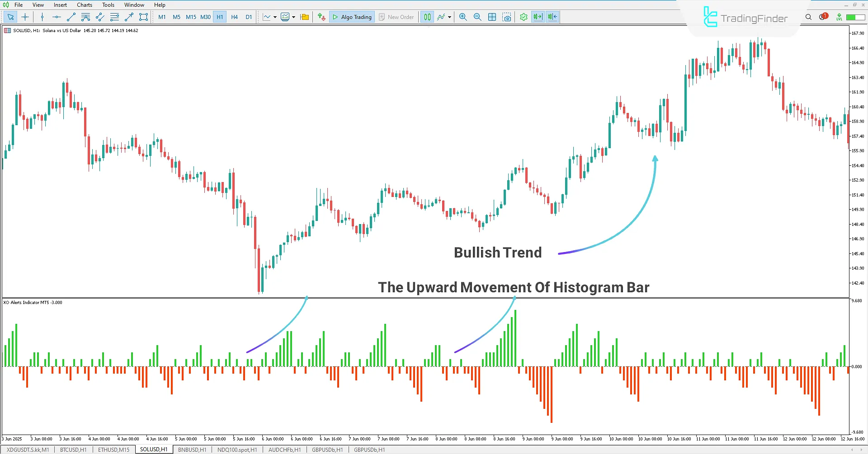Open a new chart with the folder icon

[304, 17]
